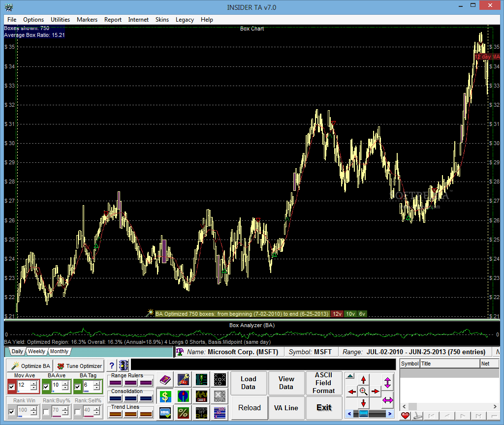Open the purple help book icon

pyautogui.click(x=165, y=380)
